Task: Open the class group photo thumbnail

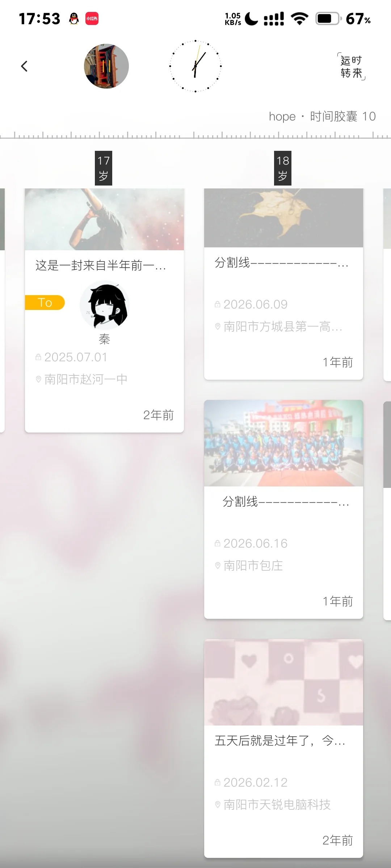Action: click(x=283, y=443)
